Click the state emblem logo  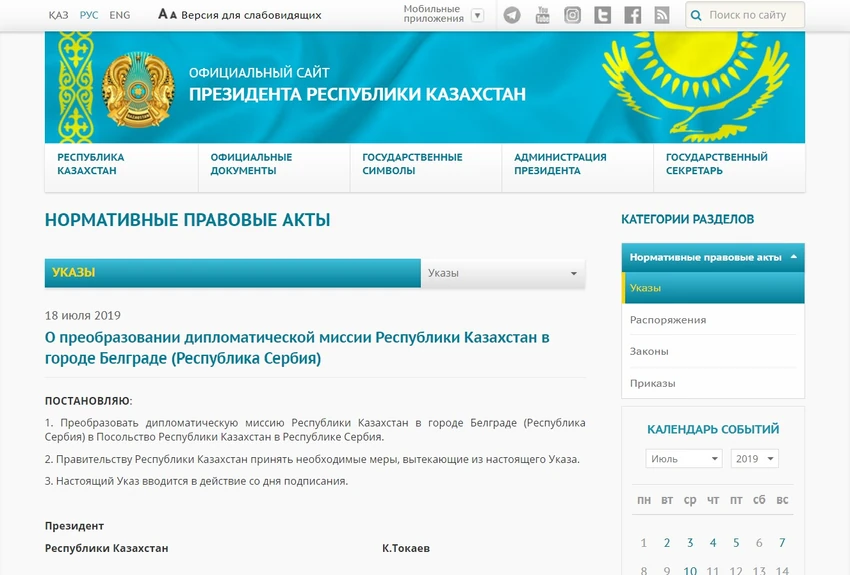coord(138,89)
